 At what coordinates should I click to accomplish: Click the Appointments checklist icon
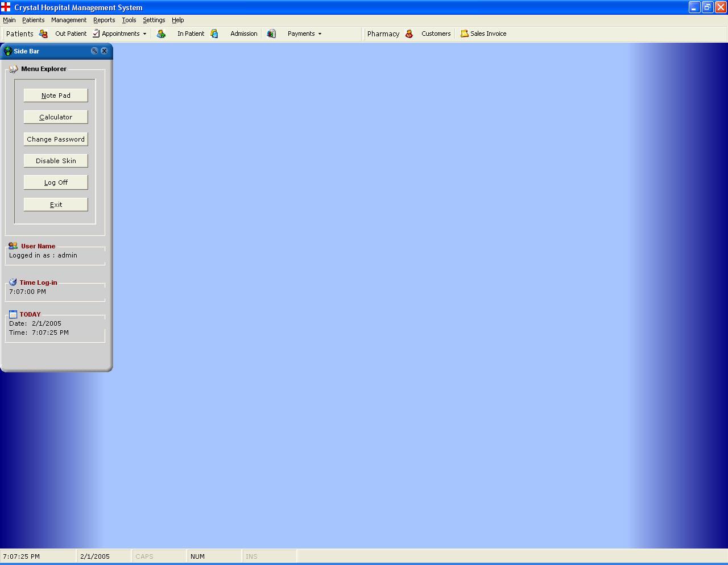pos(96,34)
